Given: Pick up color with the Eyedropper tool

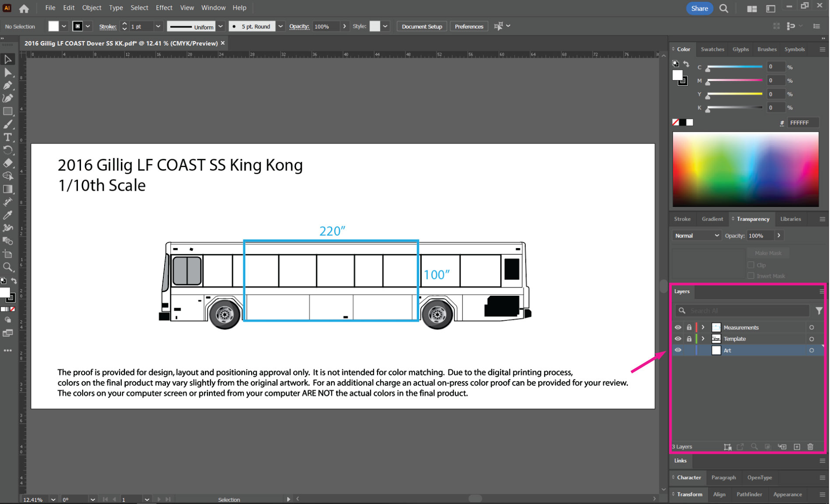Looking at the screenshot, I should pyautogui.click(x=8, y=214).
